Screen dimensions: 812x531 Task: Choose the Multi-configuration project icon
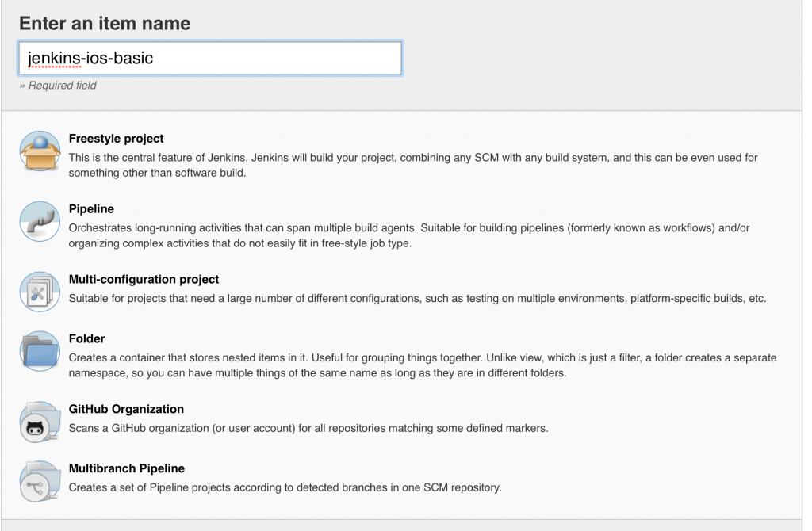coord(40,291)
